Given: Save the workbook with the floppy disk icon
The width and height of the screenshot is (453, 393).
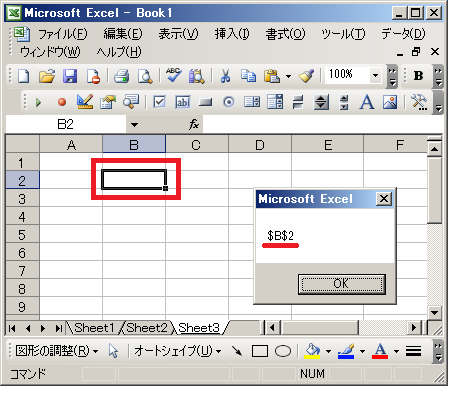Looking at the screenshot, I should tap(70, 76).
